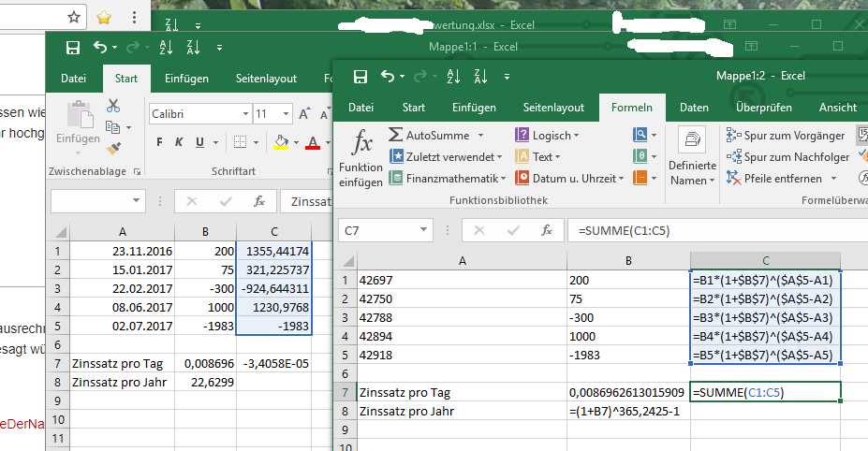The width and height of the screenshot is (868, 451).
Task: Open the Seitenlayout tab in Mappe1:2
Action: tap(553, 108)
